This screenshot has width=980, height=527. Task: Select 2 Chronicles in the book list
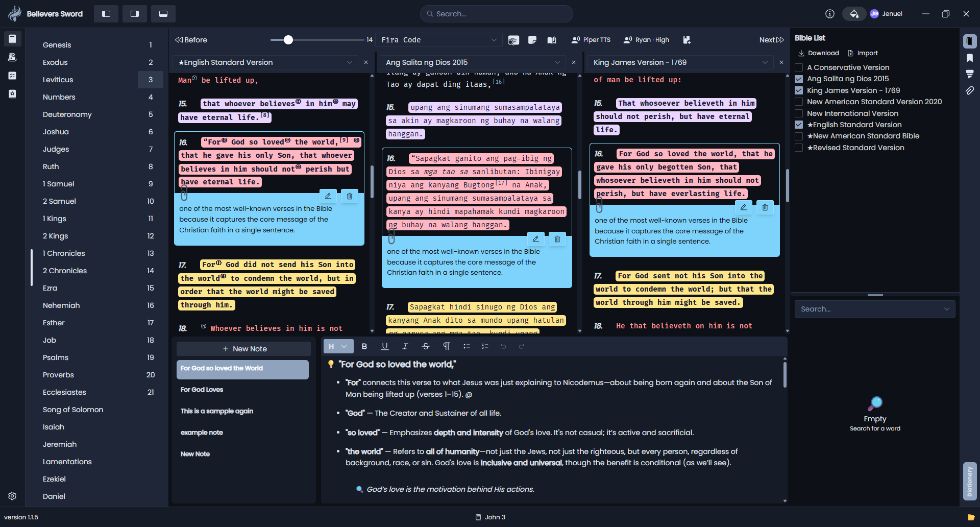point(64,270)
